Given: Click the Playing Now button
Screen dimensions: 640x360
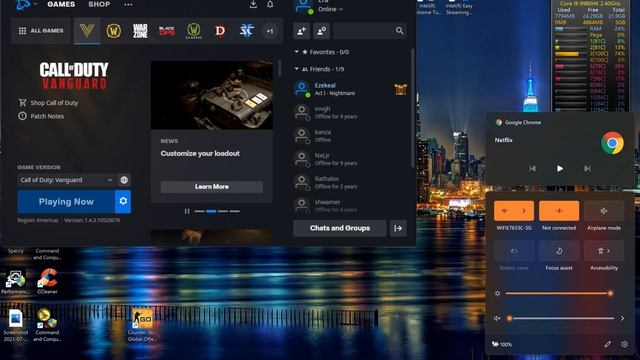Looking at the screenshot, I should tap(66, 202).
